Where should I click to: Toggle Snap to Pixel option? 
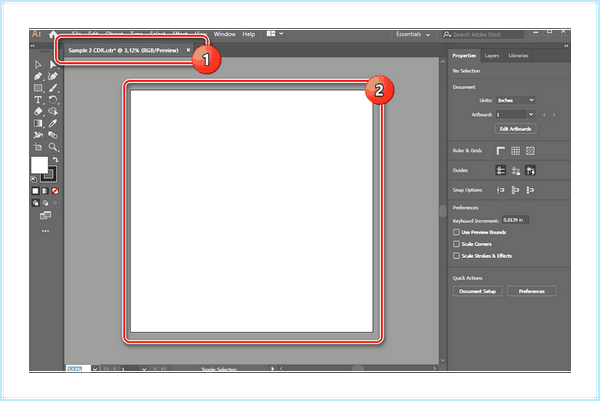(515, 190)
